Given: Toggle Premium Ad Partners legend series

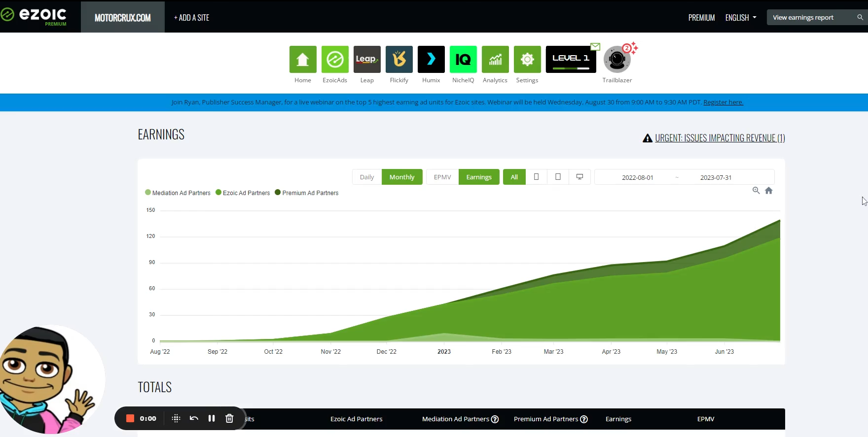Looking at the screenshot, I should click(307, 193).
